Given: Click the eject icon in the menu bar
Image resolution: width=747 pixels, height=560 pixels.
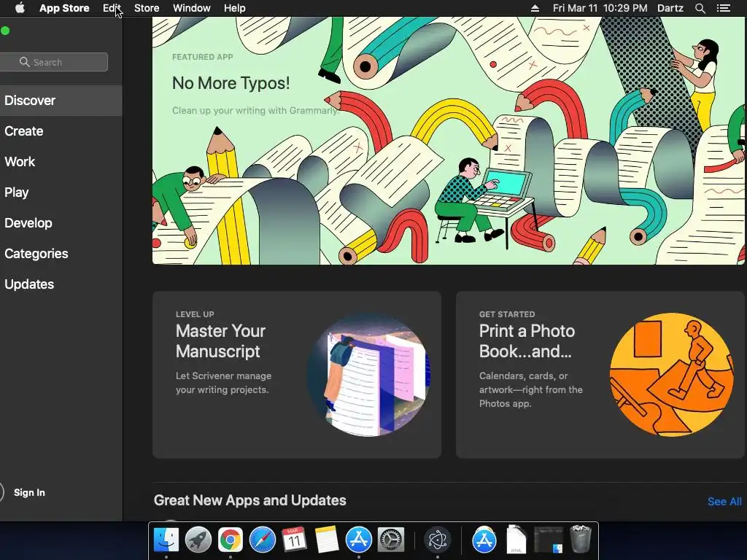Looking at the screenshot, I should click(x=535, y=8).
